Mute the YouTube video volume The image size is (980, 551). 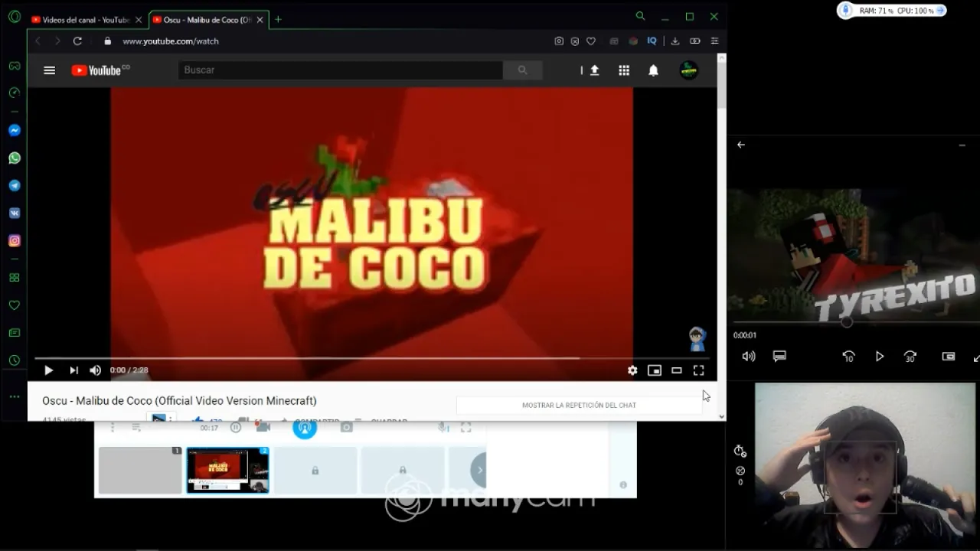pos(95,370)
